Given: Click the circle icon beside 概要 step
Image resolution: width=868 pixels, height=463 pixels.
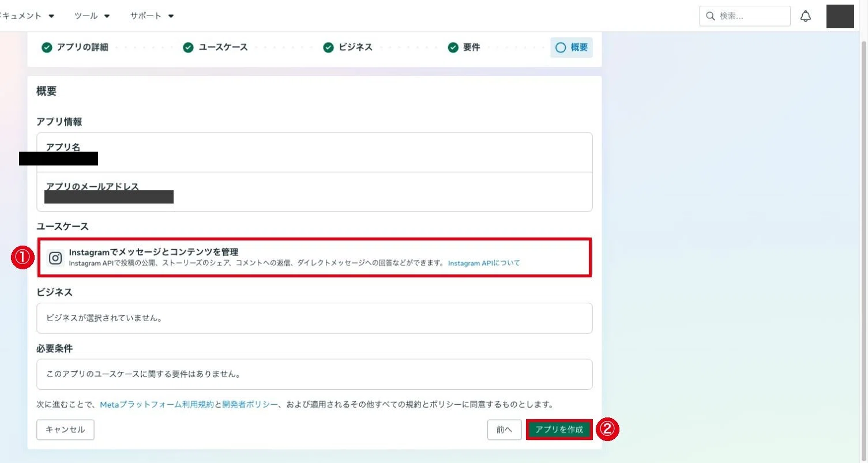Looking at the screenshot, I should click(561, 48).
